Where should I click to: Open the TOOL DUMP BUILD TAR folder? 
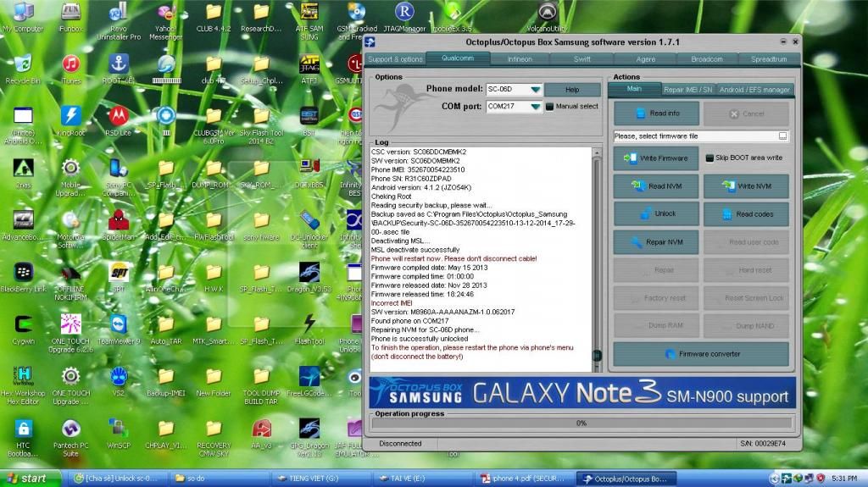[261, 385]
